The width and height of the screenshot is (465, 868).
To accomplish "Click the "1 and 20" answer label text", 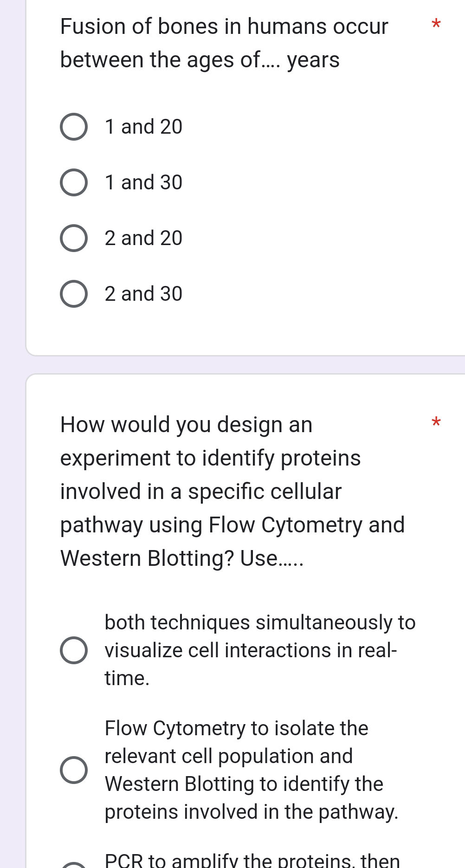I will [x=143, y=127].
